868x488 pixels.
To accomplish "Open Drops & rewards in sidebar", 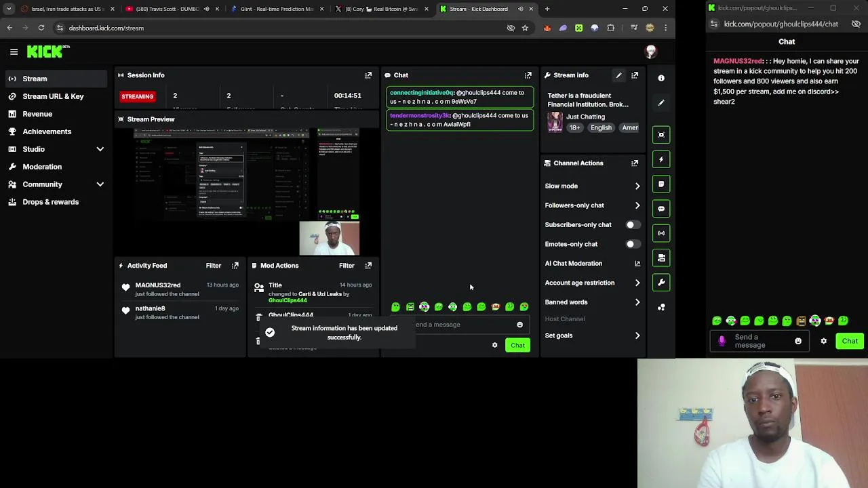I will coord(56,202).
